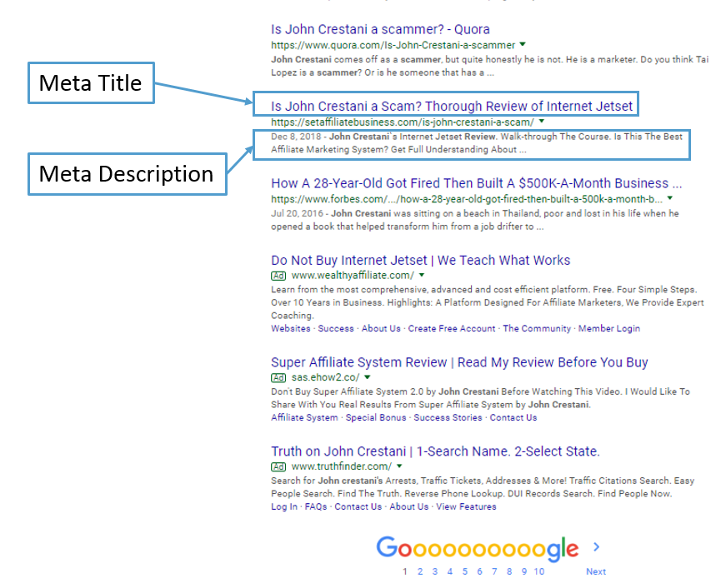Click the setaffiliatebusiness.com green URL text
The height and width of the screenshot is (588, 726).
pos(403,122)
